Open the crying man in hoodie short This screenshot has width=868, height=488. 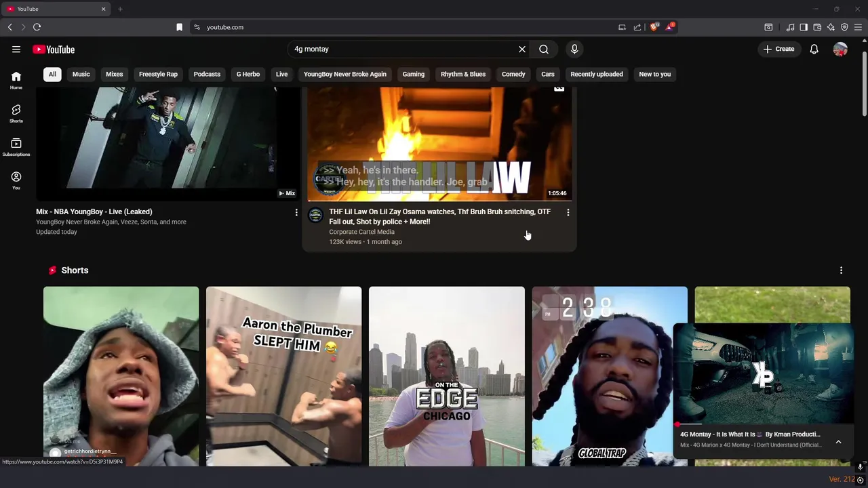click(121, 376)
